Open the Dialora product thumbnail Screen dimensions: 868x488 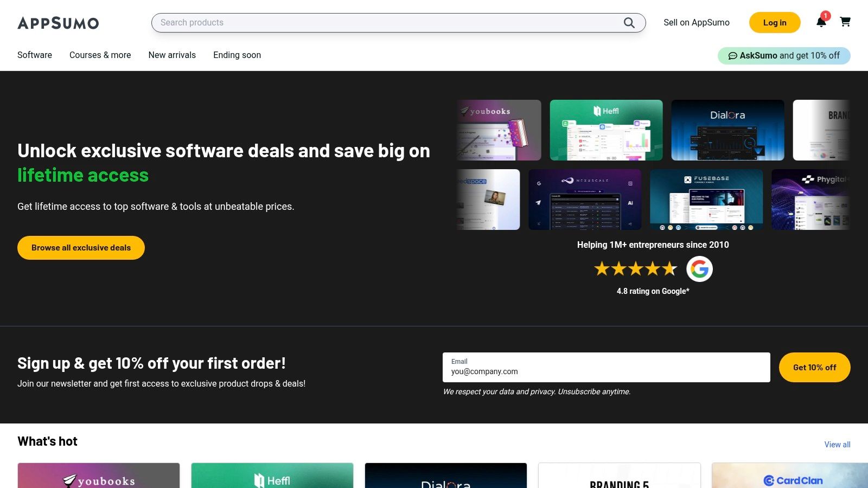[727, 130]
